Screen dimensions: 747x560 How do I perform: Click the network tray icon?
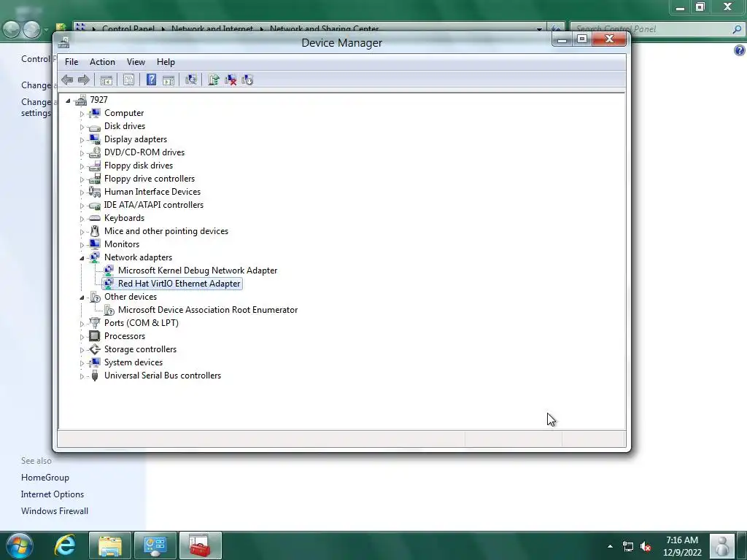point(628,547)
